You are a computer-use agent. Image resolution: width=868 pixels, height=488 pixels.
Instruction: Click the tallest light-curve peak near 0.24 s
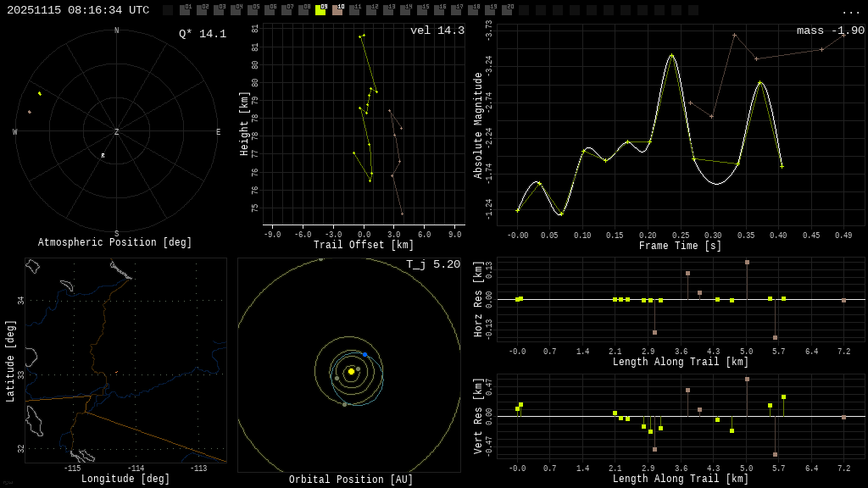672,55
